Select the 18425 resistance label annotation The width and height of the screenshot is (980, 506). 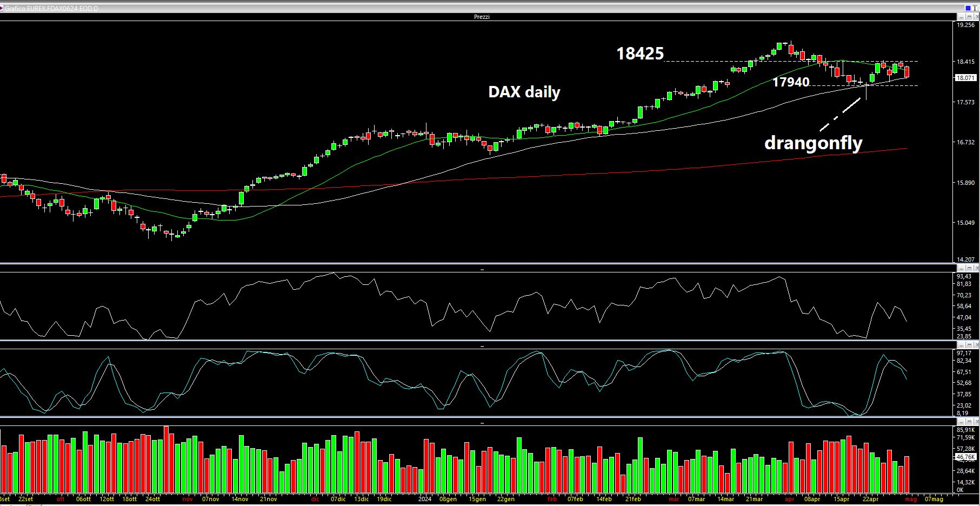[640, 53]
